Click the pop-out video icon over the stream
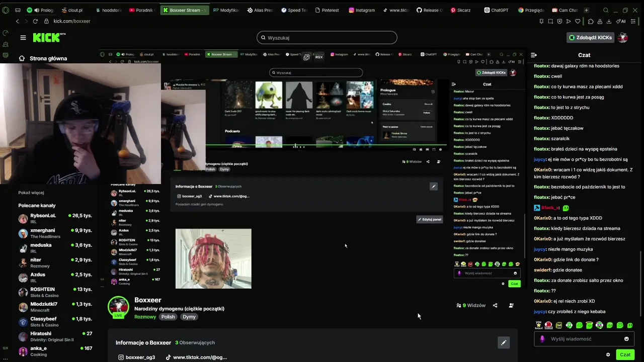The height and width of the screenshot is (362, 644). click(x=306, y=57)
